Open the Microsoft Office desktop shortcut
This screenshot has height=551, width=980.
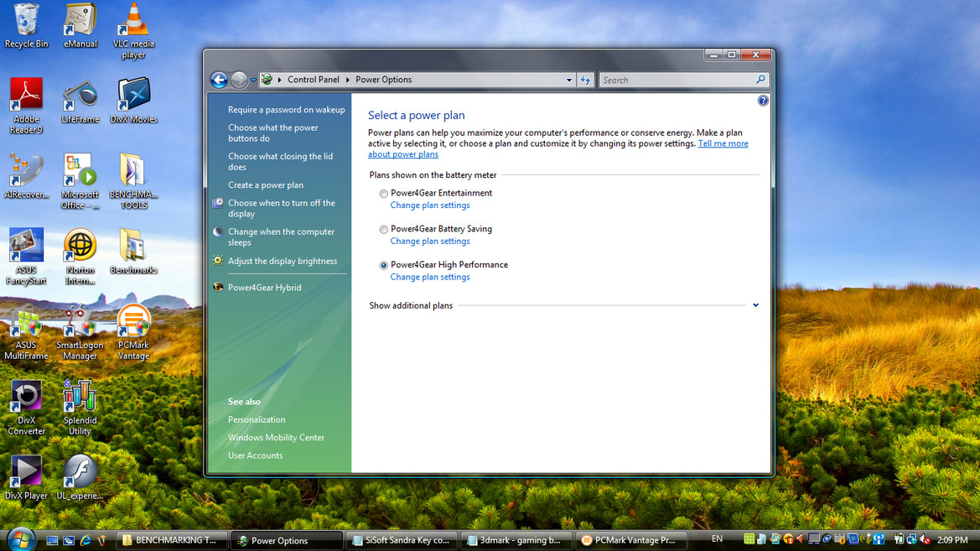(80, 181)
